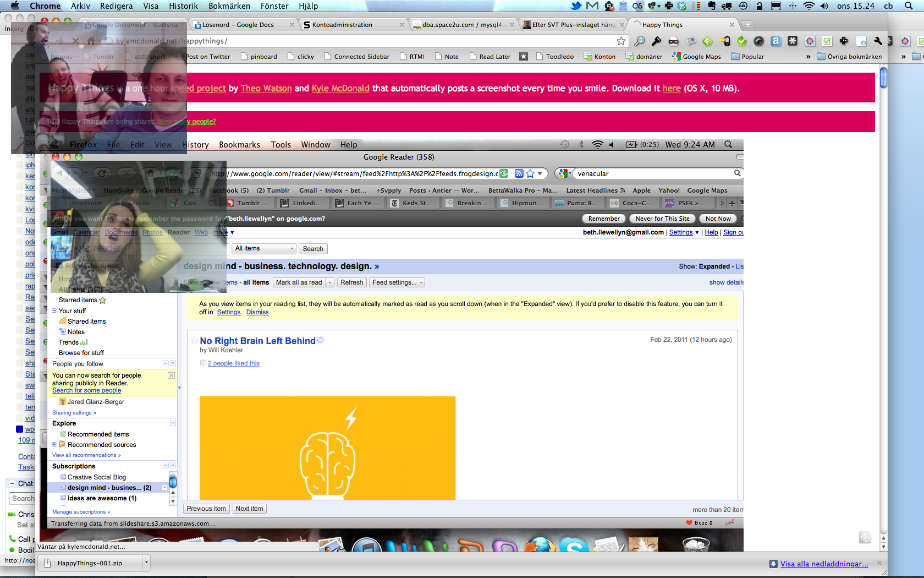924x578 pixels.
Task: Open the Spotlight search in the menu bar
Action: [x=908, y=6]
